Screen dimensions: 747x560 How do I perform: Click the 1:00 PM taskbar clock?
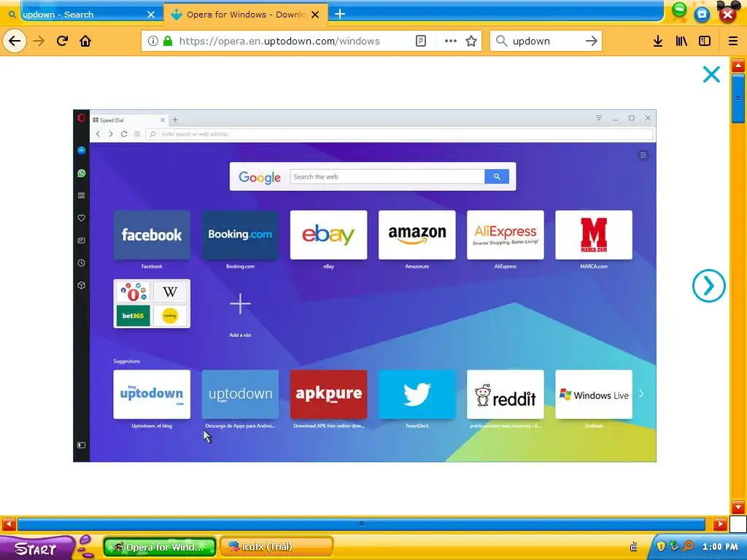(720, 547)
